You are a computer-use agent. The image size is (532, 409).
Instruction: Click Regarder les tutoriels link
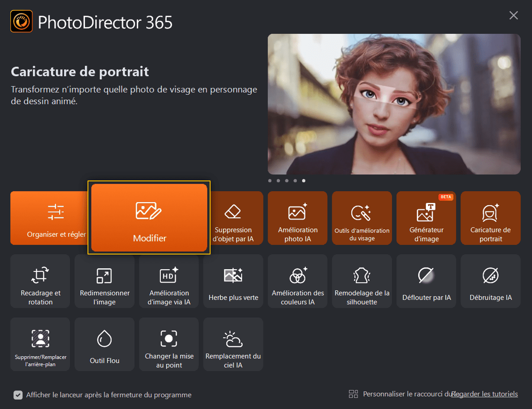point(484,394)
